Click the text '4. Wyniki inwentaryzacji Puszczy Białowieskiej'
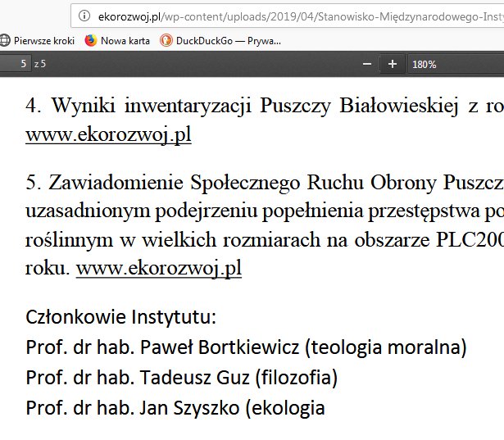This screenshot has width=504, height=440. pos(242,106)
